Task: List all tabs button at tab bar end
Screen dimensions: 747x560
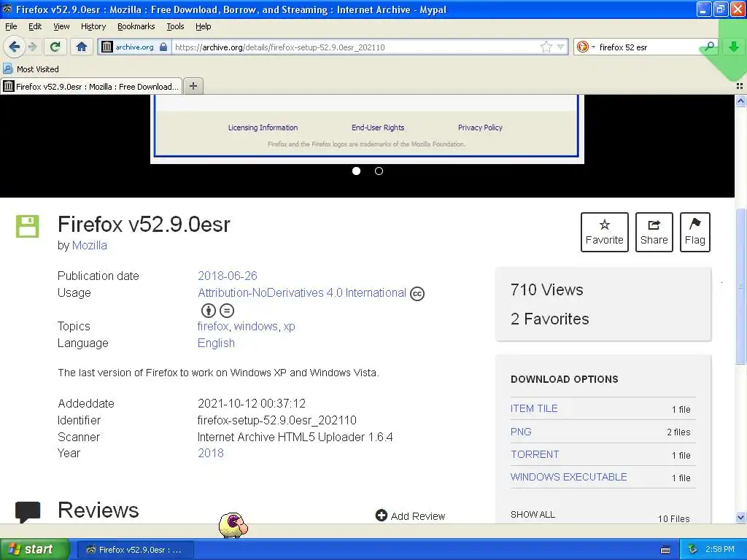Action: [x=740, y=86]
